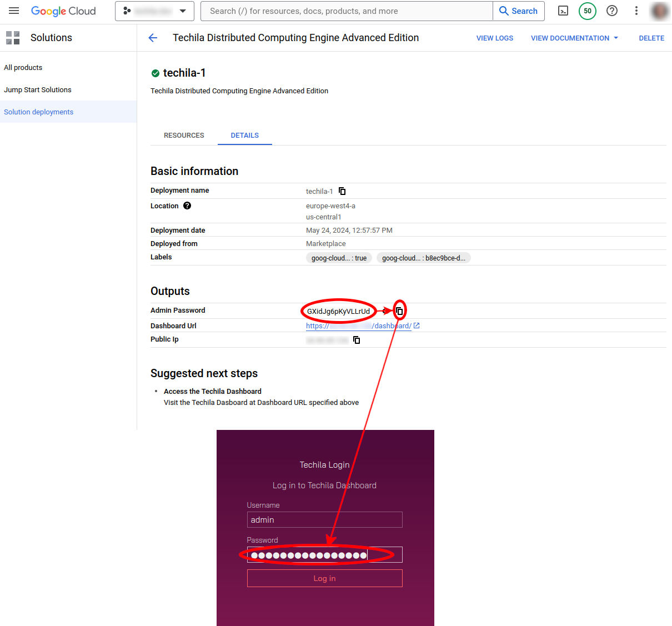Switch to the Resources tab
The width and height of the screenshot is (672, 626).
click(x=184, y=136)
